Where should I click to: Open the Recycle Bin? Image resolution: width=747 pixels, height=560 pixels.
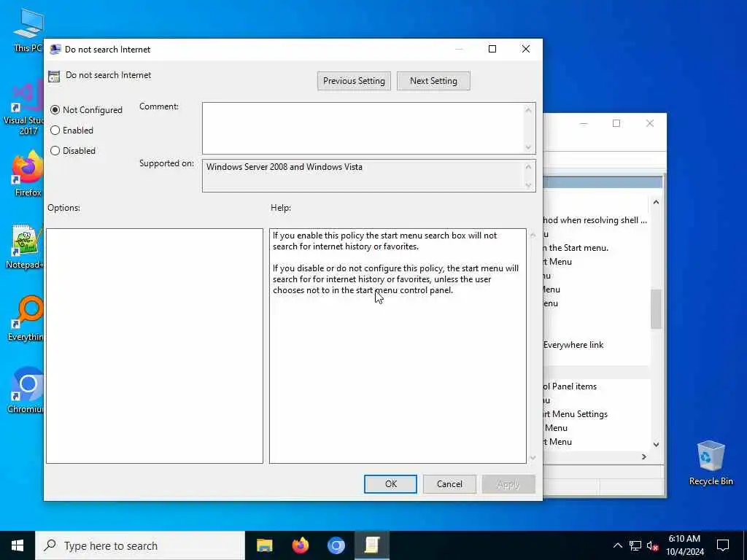(711, 463)
